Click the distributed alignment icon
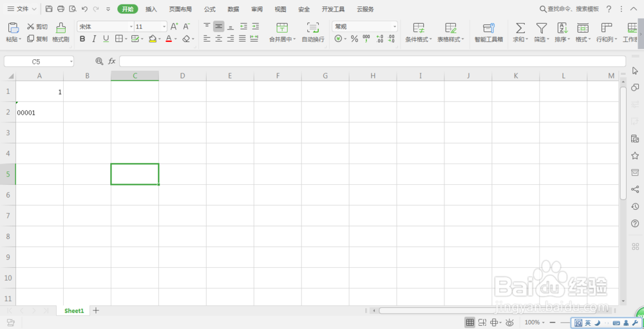Image resolution: width=644 pixels, height=329 pixels. coord(254,39)
